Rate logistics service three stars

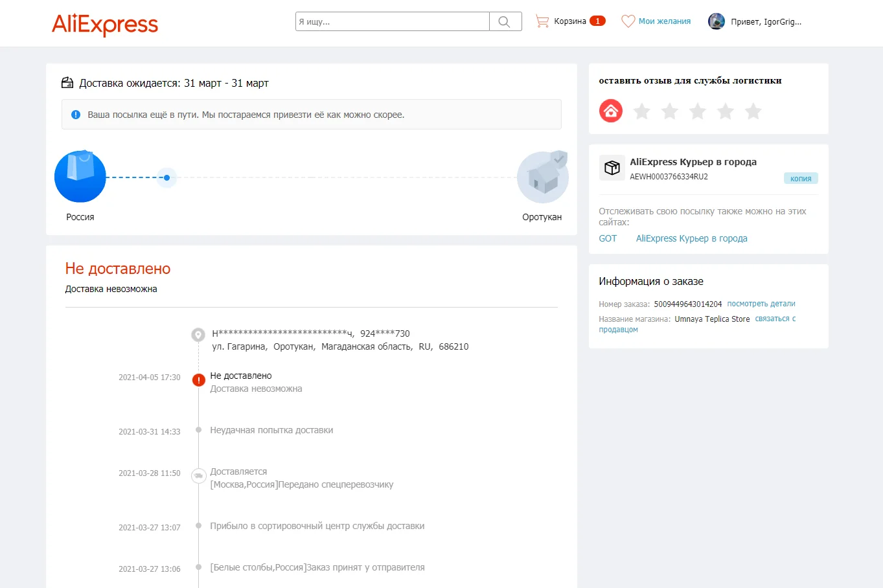pos(698,111)
